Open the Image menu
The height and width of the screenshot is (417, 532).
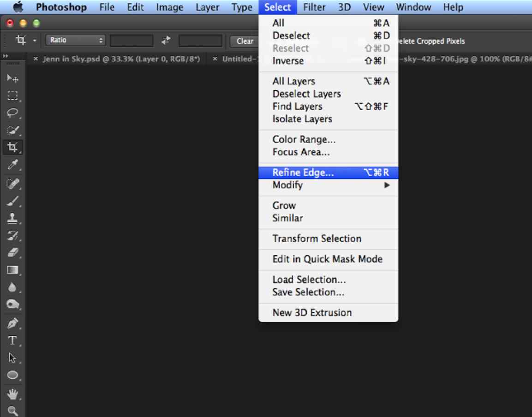coord(169,7)
